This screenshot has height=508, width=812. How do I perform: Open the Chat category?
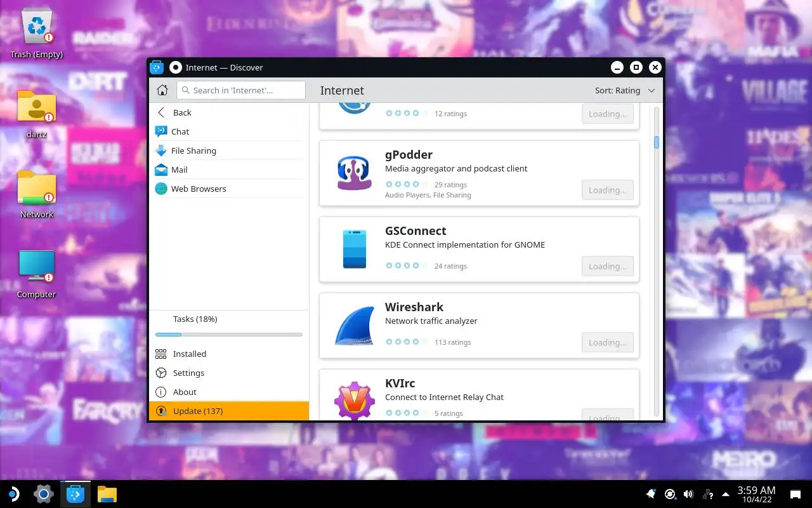tap(230, 131)
